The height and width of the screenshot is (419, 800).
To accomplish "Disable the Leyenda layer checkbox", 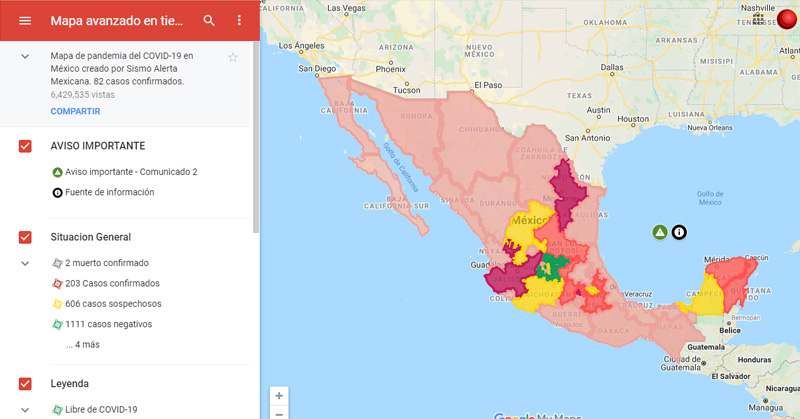I will click(25, 383).
